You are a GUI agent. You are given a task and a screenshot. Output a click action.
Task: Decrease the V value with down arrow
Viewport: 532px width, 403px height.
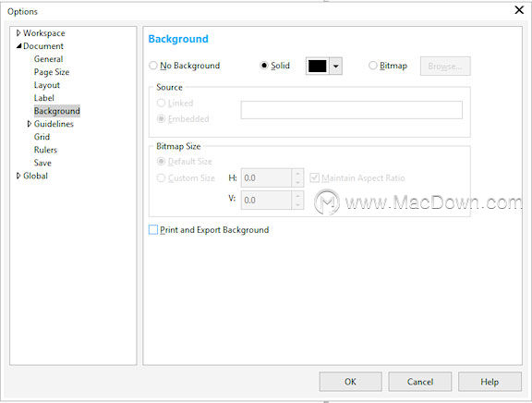pos(297,204)
